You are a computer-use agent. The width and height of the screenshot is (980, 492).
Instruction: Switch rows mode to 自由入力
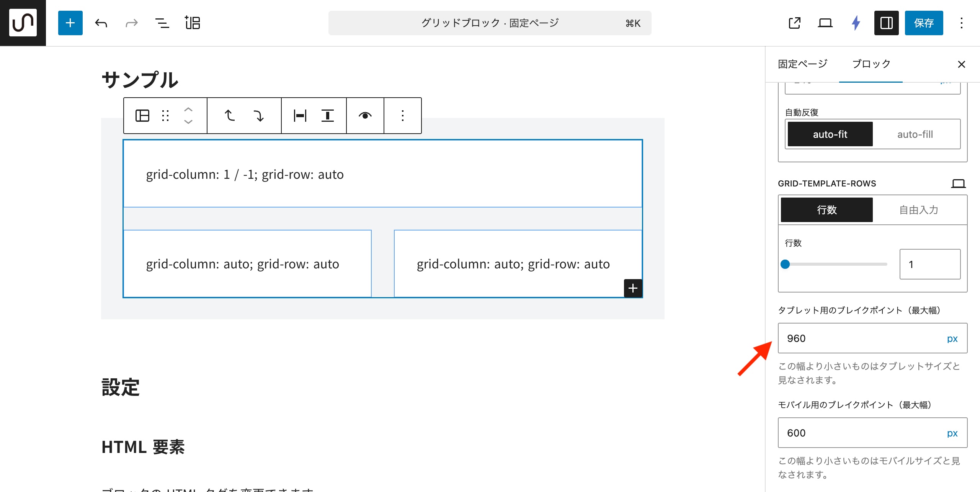pos(918,210)
